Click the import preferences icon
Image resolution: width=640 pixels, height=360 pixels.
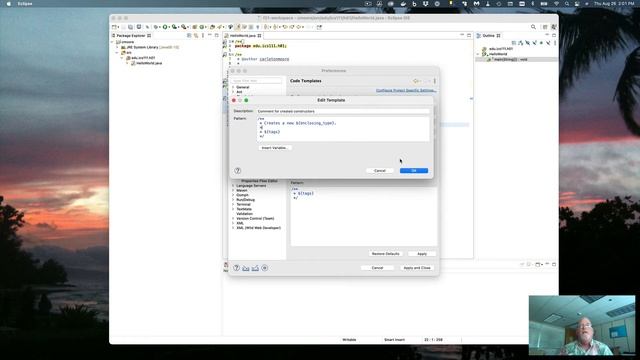point(246,268)
